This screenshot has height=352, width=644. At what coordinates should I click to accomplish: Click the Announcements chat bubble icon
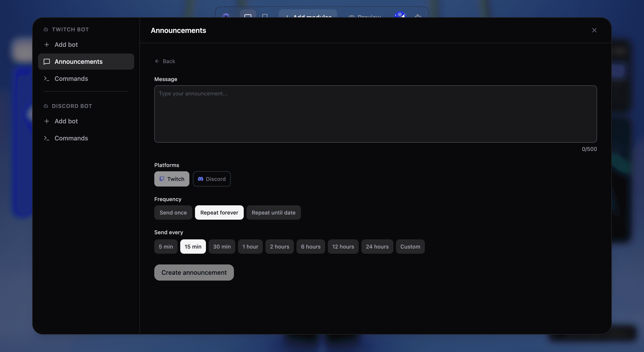click(47, 62)
